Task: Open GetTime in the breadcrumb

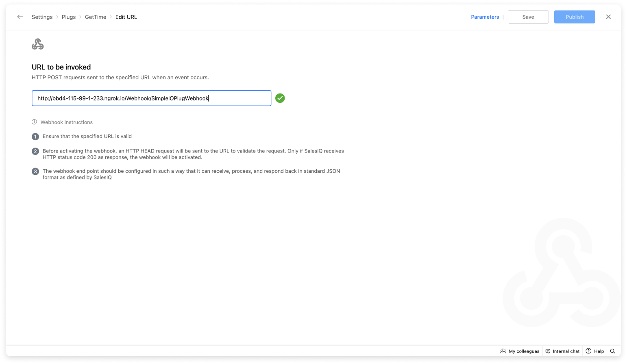Action: [96, 17]
